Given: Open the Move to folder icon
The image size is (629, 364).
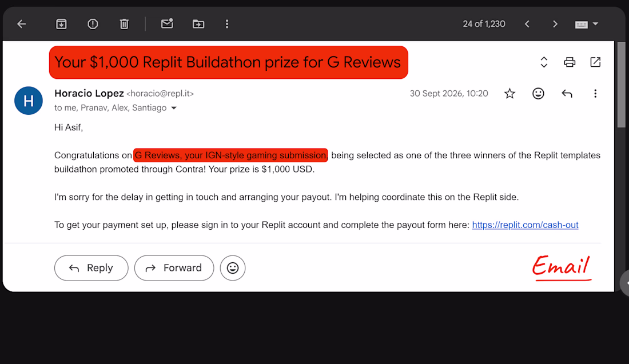Looking at the screenshot, I should click(x=198, y=24).
